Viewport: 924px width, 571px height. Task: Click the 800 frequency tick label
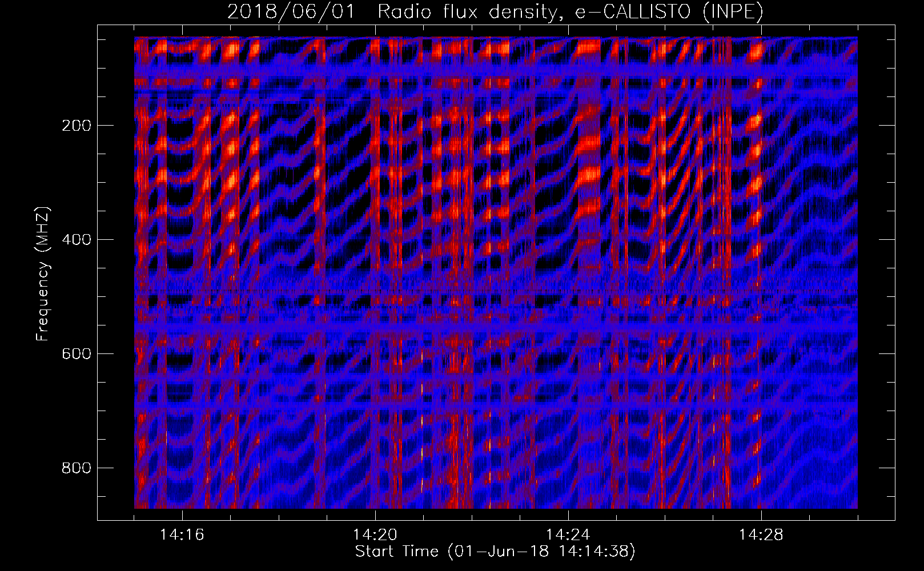pyautogui.click(x=76, y=468)
